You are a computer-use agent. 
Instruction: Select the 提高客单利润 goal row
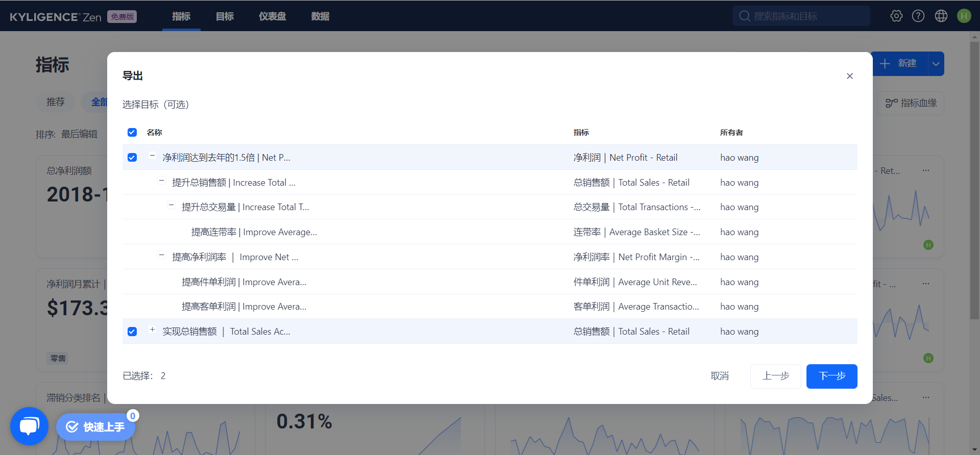tap(490, 307)
